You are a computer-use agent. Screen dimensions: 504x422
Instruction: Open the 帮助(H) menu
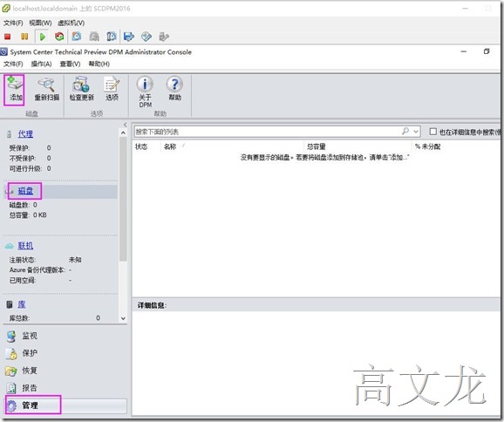99,64
